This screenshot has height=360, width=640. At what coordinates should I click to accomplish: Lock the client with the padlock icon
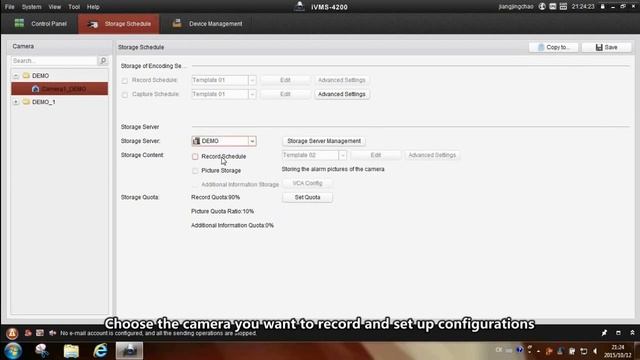[x=602, y=7]
